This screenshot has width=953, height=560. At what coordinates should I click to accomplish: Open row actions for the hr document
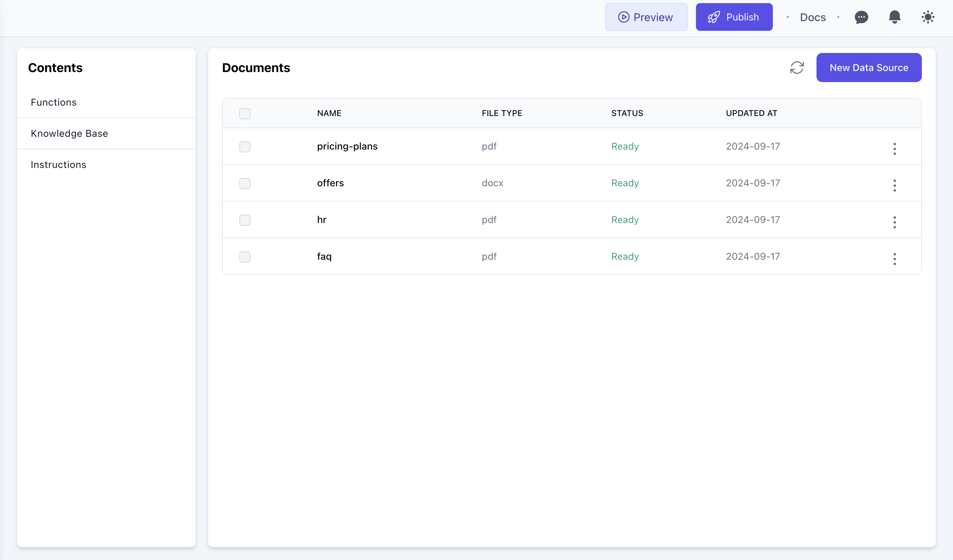point(895,222)
